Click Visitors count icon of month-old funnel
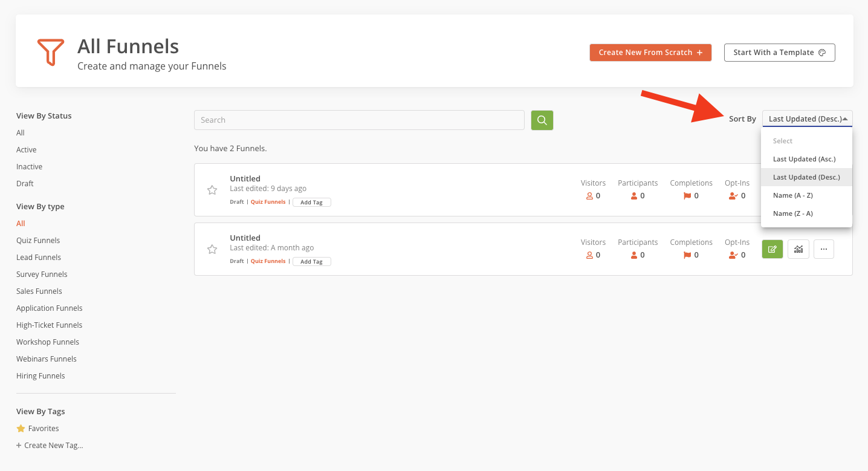Screen dimensions: 868x471 [589, 255]
